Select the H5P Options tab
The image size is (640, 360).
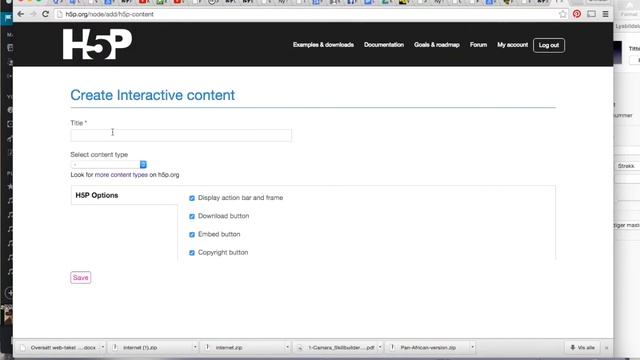tap(124, 195)
